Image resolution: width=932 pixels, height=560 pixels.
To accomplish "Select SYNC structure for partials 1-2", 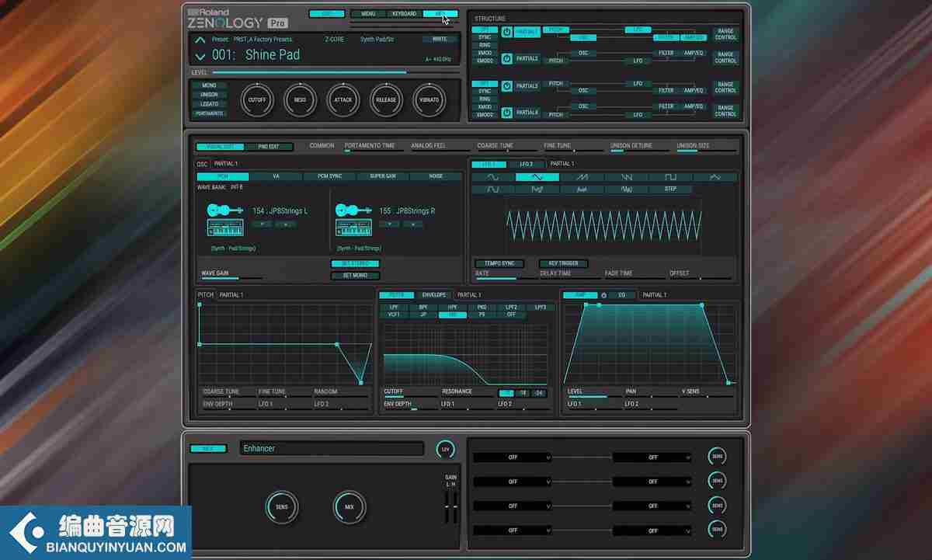I will (485, 37).
